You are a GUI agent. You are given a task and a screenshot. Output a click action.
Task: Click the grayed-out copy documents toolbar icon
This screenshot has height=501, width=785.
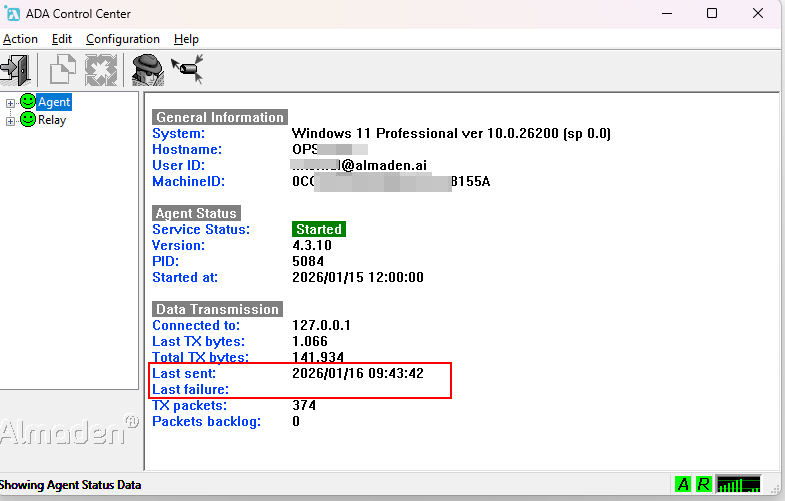[63, 70]
